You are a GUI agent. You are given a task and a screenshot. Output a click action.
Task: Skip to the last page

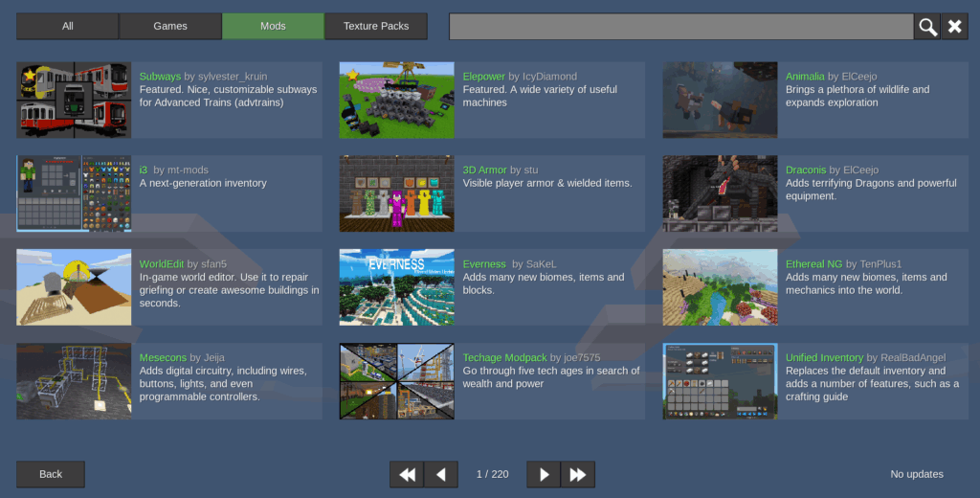578,474
